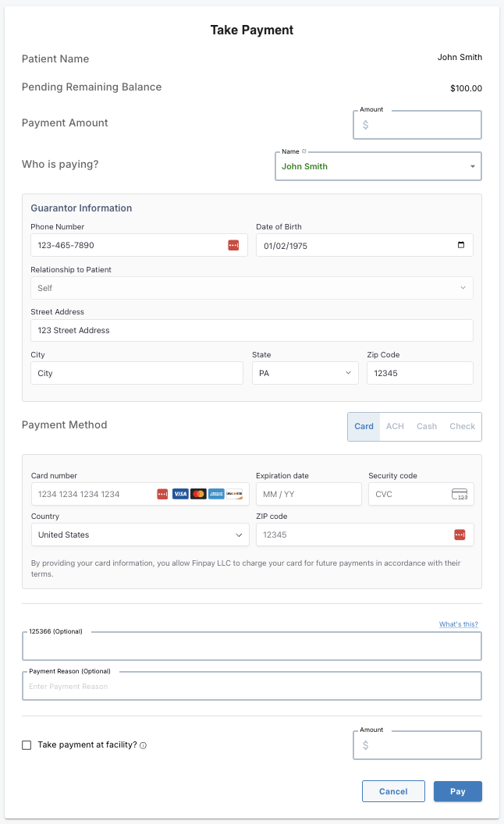Click the $100.00 remaining balance value
504x824 pixels.
pos(466,88)
